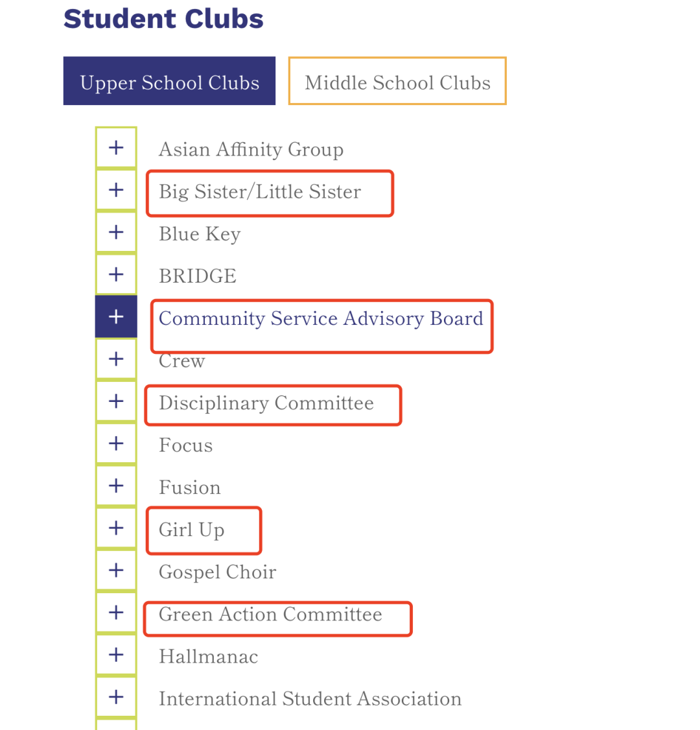
Task: Expand Crew using its plus icon
Action: (x=117, y=359)
